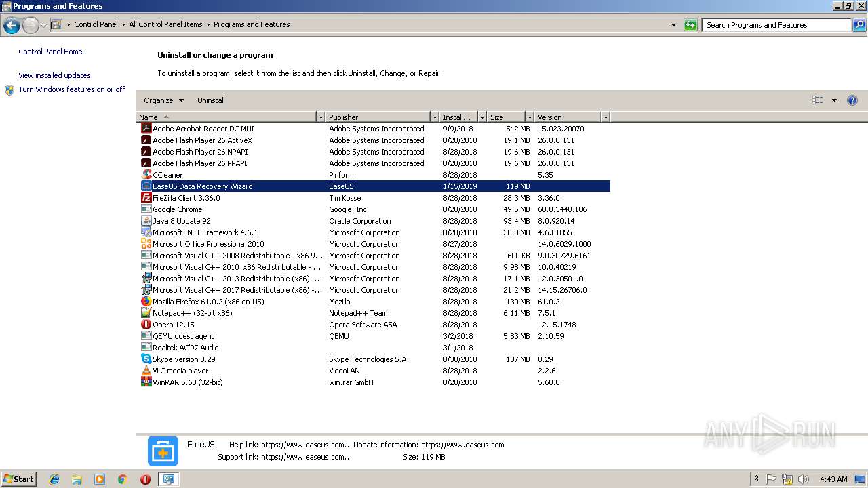Click the search magnifier icon

859,25
